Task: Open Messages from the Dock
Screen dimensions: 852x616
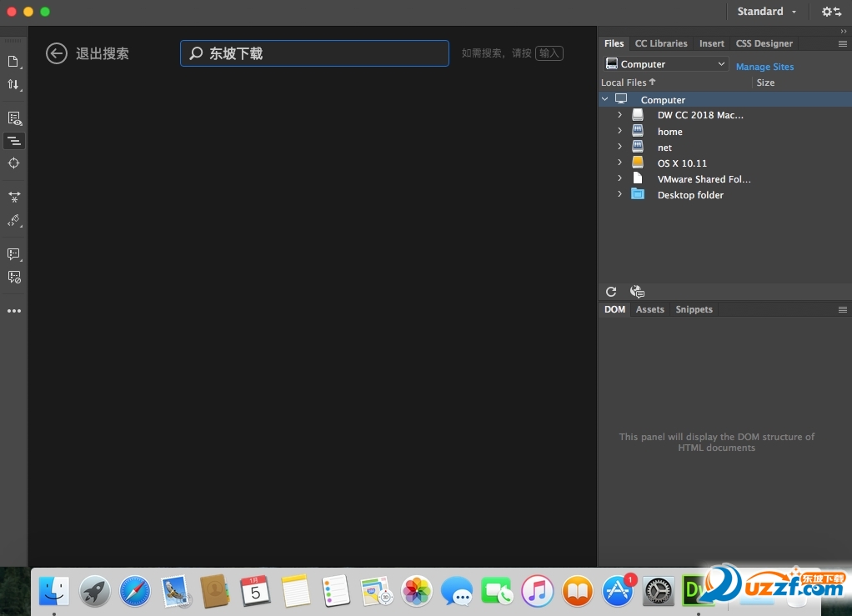Action: coord(457,591)
